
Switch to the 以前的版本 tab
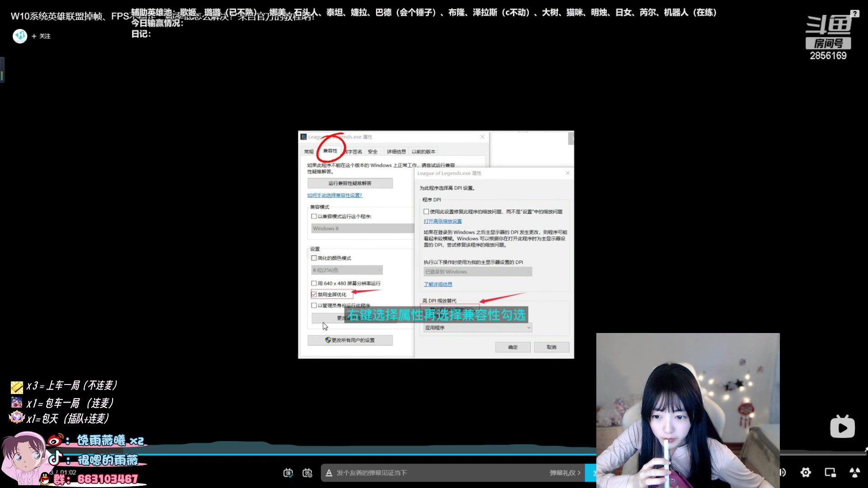click(424, 152)
